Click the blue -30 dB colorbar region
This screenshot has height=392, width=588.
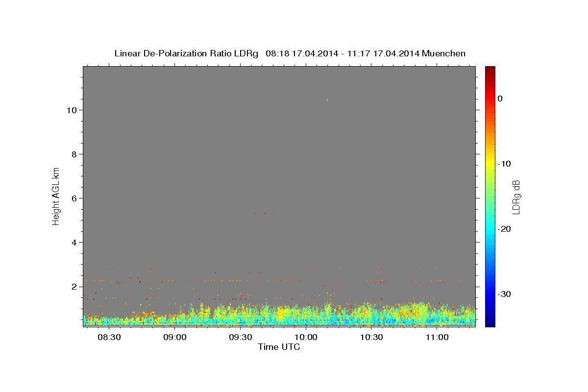tap(490, 294)
